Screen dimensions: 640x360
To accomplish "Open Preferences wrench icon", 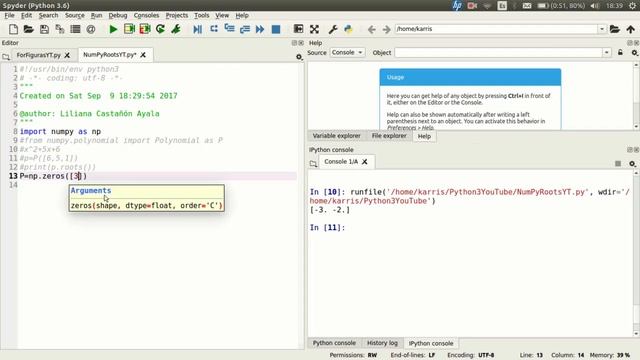I will point(333,29).
